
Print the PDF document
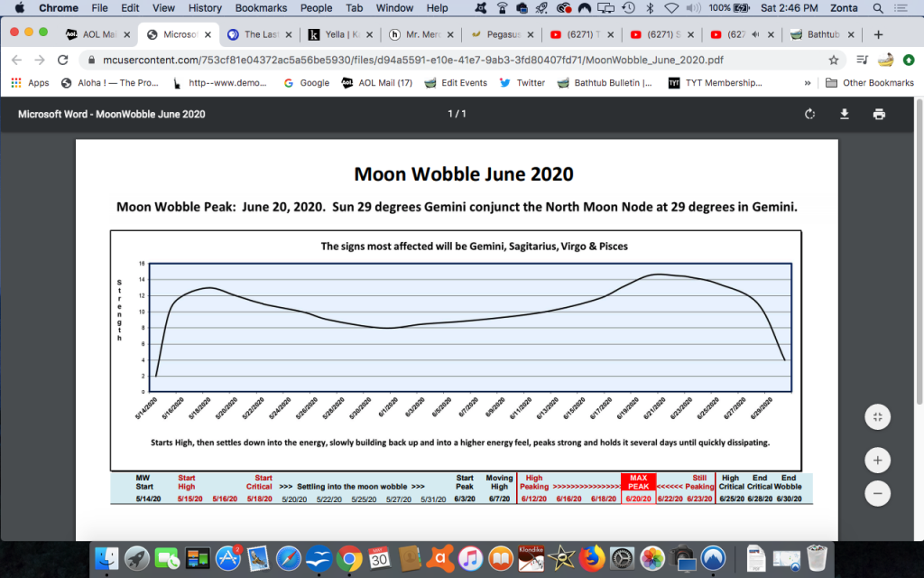(x=879, y=114)
